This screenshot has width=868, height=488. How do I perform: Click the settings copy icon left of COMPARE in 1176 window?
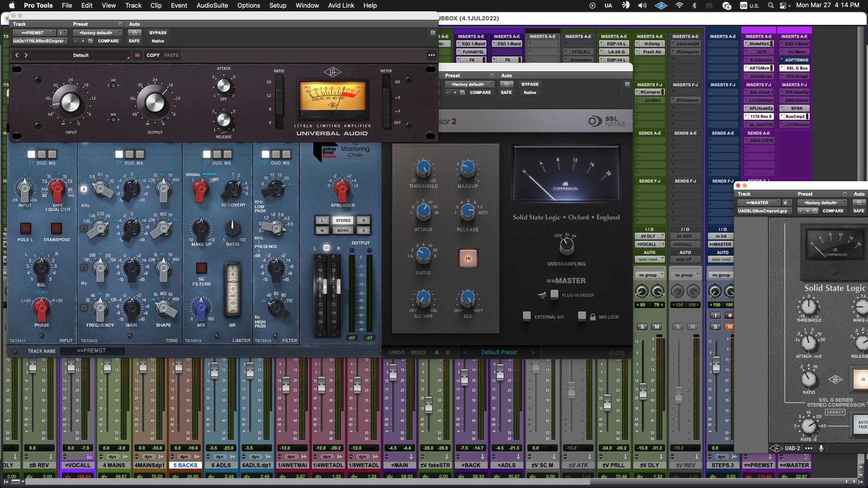pos(90,41)
